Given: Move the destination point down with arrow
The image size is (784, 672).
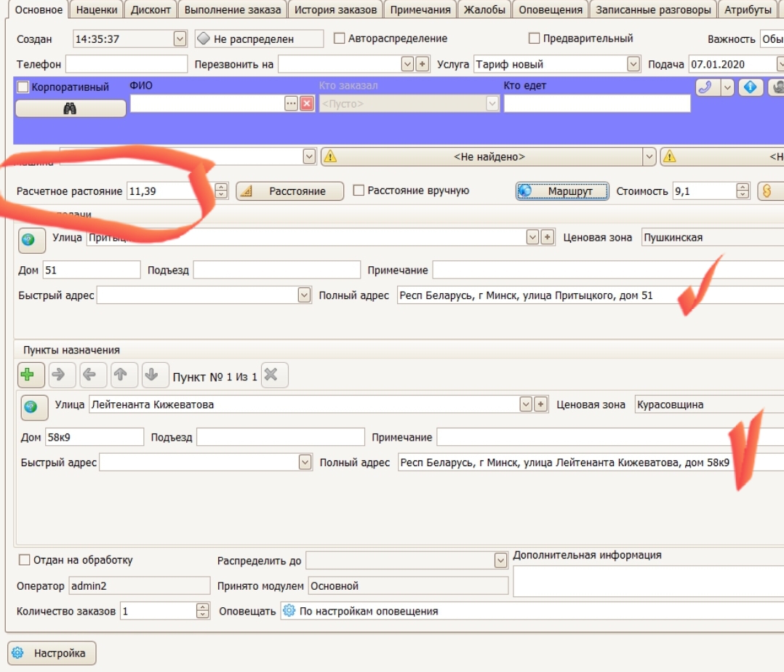Looking at the screenshot, I should (152, 375).
